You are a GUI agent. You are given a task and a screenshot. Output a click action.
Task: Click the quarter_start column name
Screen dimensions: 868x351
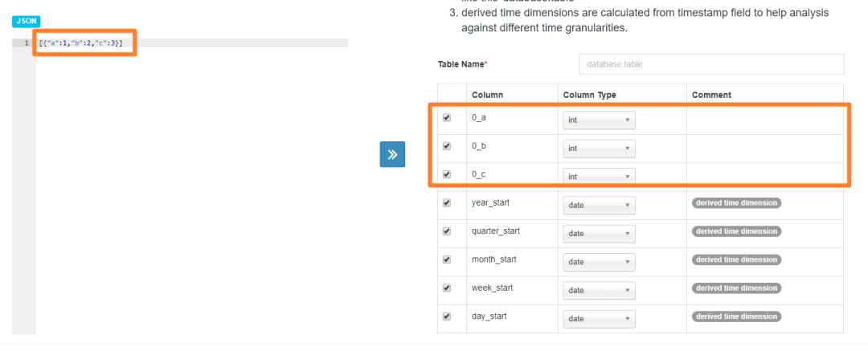pyautogui.click(x=495, y=231)
